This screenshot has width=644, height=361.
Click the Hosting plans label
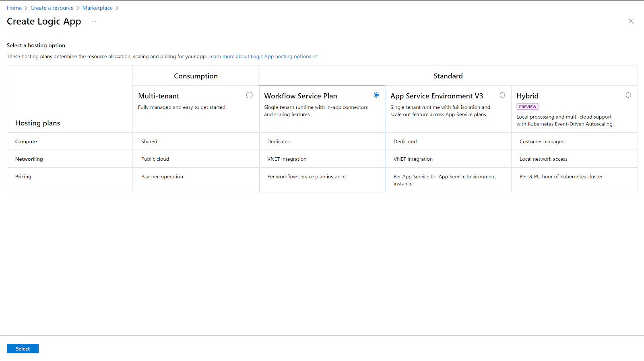37,123
